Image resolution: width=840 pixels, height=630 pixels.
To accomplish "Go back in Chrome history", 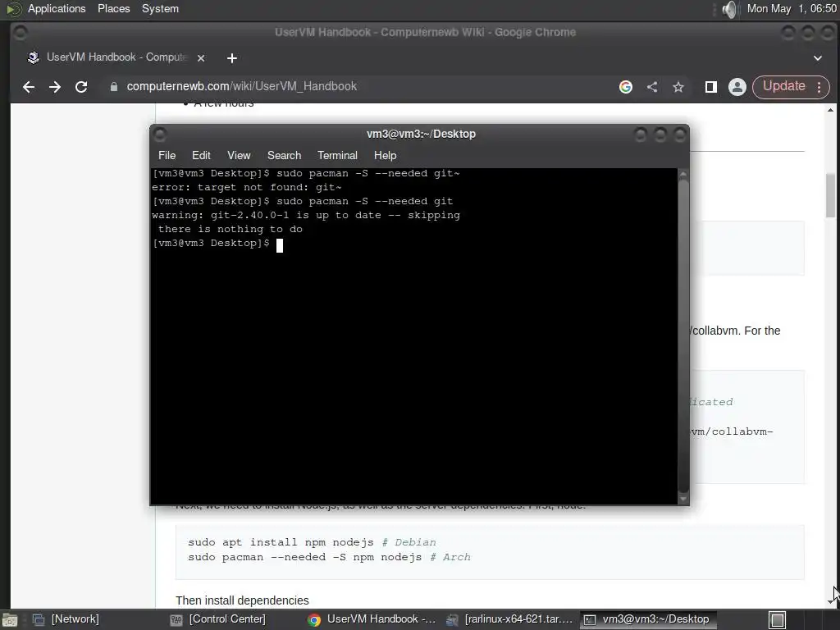I will 29,87.
